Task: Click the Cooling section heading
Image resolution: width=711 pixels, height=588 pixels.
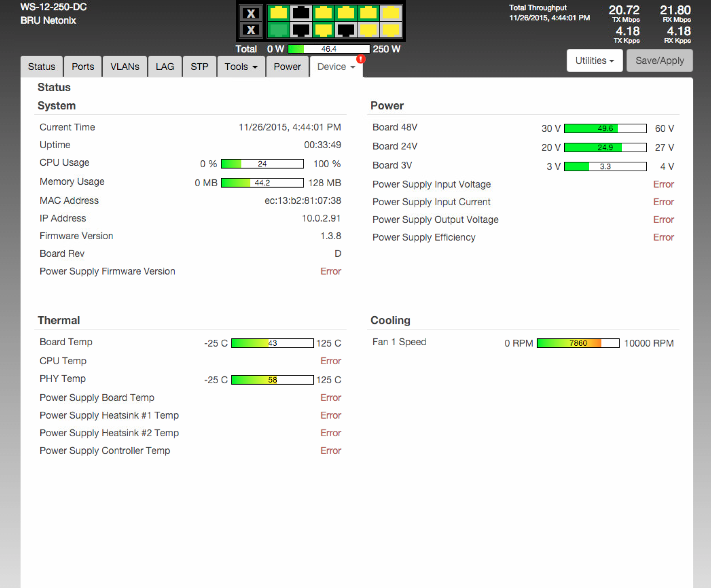Action: tap(390, 320)
